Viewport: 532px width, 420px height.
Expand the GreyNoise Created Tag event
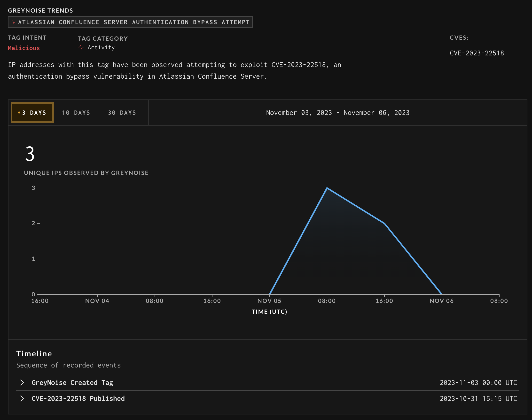coord(22,382)
